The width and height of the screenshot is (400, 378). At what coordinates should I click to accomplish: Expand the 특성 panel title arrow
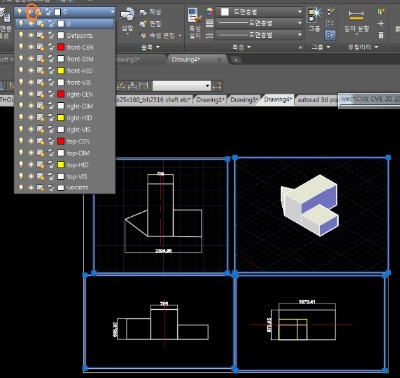coord(249,47)
